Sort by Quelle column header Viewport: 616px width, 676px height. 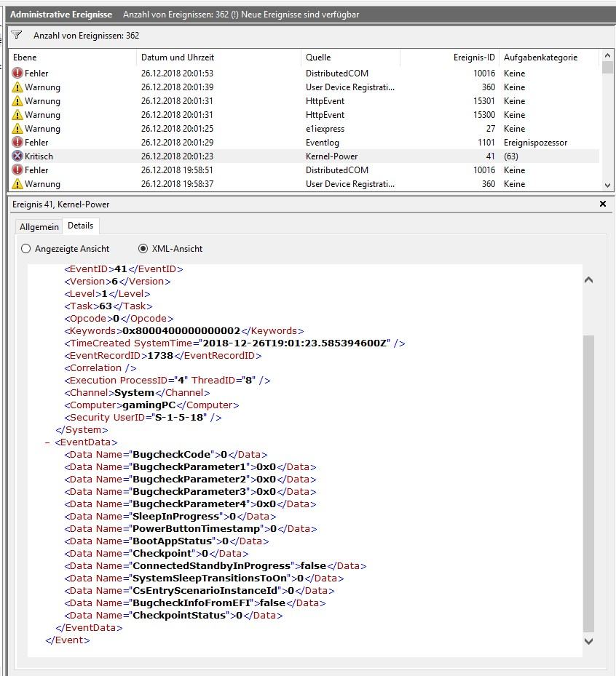(x=351, y=57)
